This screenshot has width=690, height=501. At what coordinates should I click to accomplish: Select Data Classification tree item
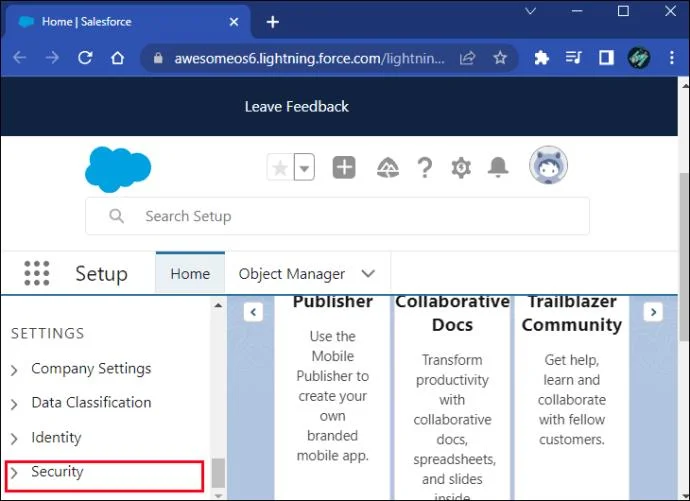91,402
